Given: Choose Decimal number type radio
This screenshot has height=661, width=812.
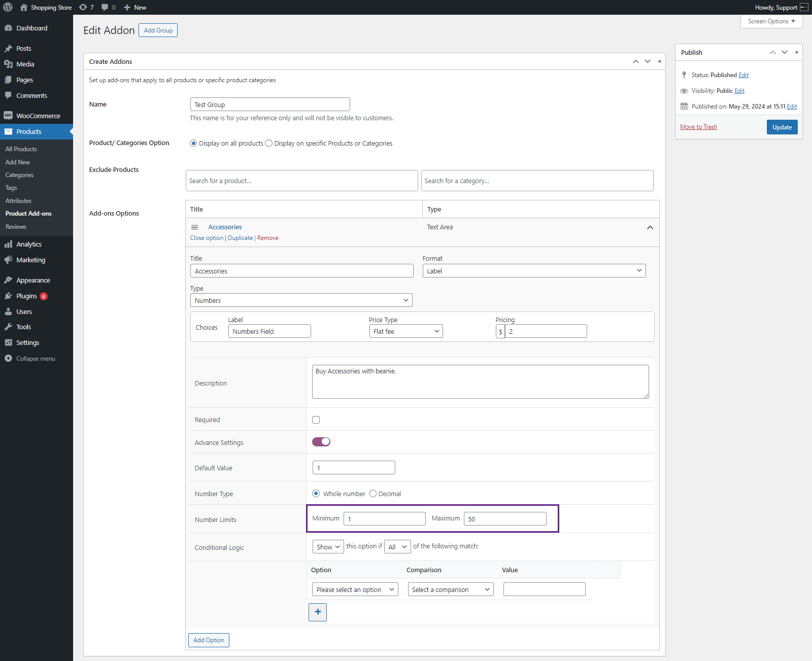Looking at the screenshot, I should [373, 494].
